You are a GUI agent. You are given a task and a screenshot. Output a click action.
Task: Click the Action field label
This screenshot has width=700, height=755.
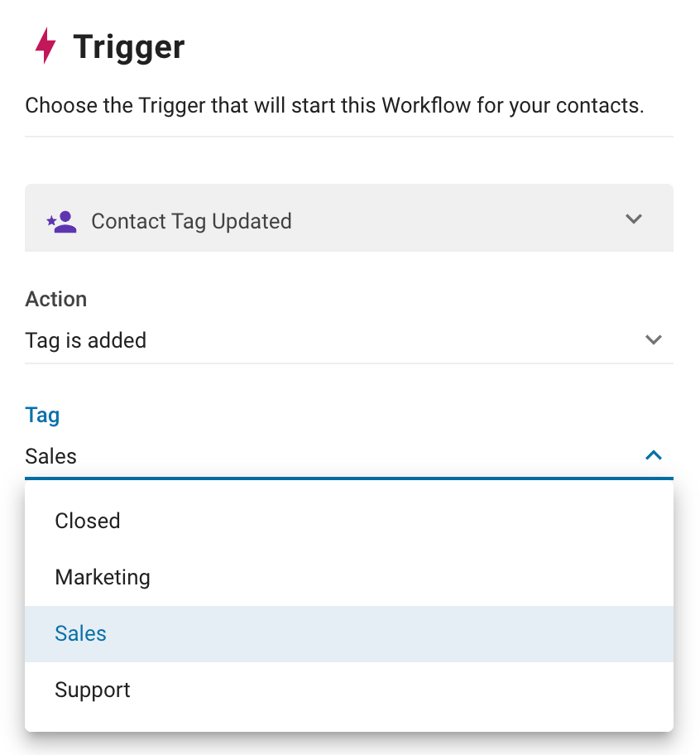56,299
